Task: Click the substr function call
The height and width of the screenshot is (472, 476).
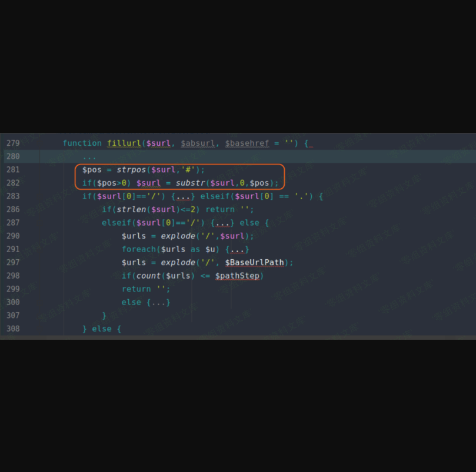Action: (x=190, y=183)
